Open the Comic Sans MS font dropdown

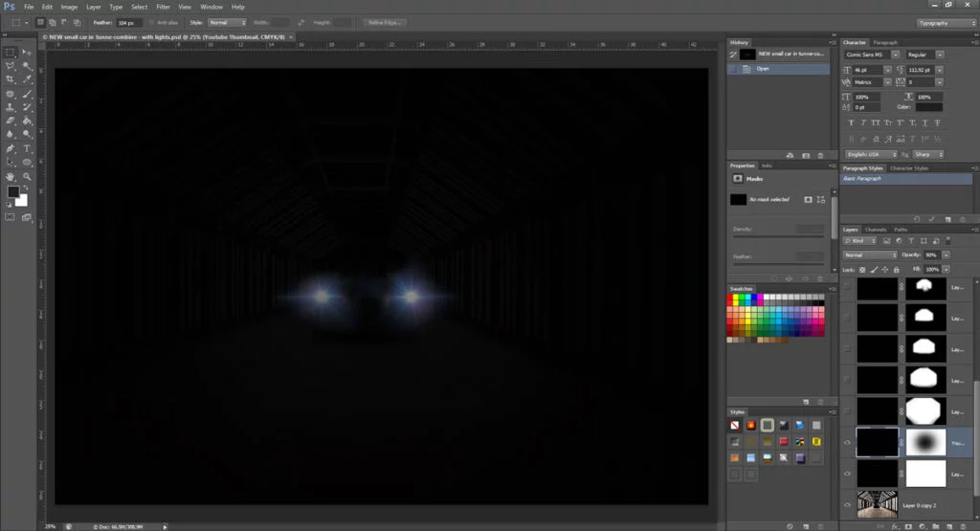tap(896, 55)
